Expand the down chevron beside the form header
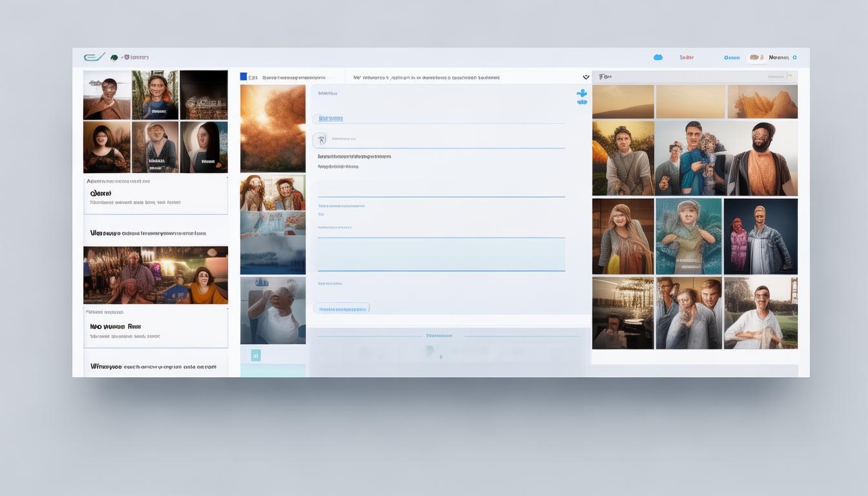868x496 pixels. coord(586,77)
